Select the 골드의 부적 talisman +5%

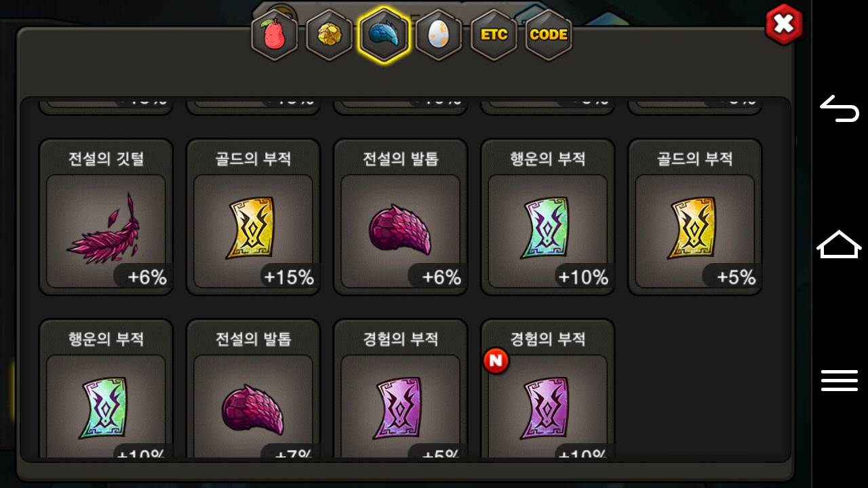pyautogui.click(x=694, y=217)
